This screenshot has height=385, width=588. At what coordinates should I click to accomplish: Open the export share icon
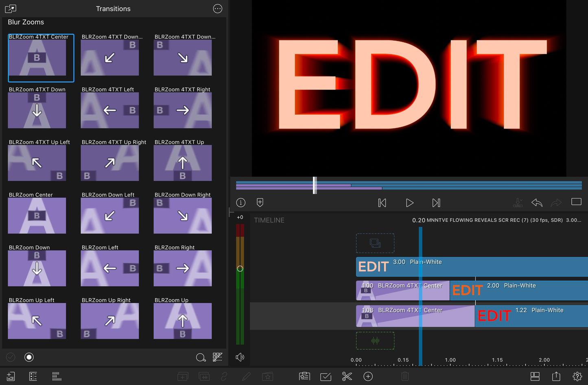(556, 376)
